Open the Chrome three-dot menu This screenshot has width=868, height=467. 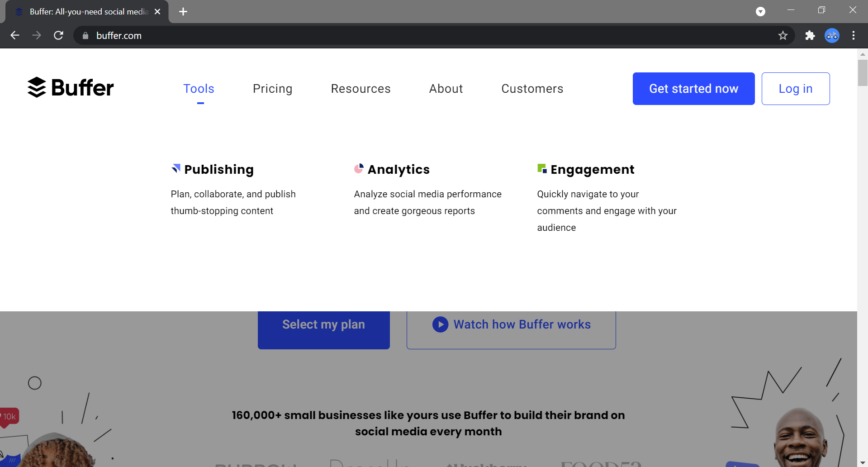pyautogui.click(x=854, y=35)
